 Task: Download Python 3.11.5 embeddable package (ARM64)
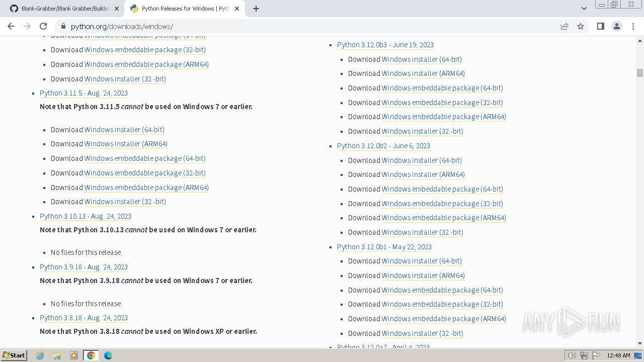pyautogui.click(x=146, y=188)
